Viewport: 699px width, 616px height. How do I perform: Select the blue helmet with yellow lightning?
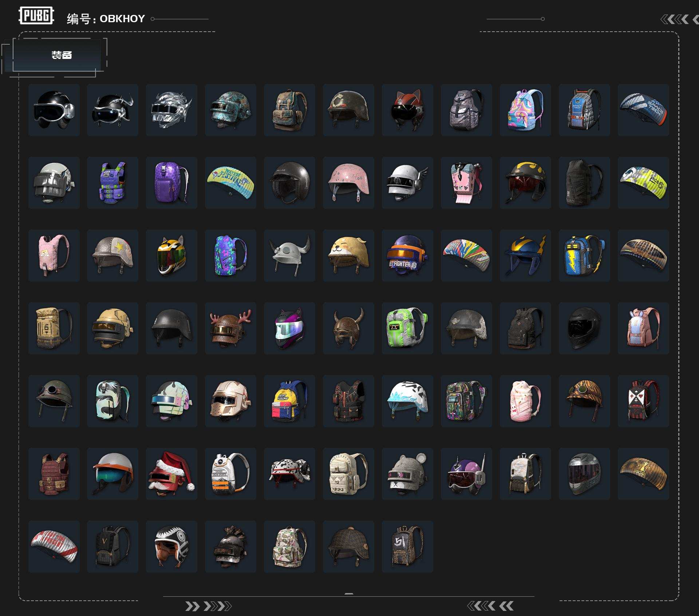pos(525,255)
